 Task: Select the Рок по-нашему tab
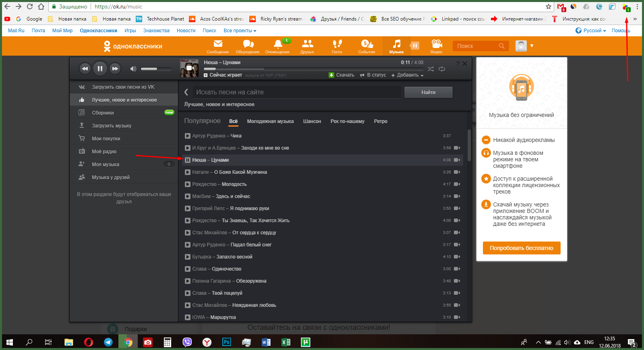pos(347,121)
